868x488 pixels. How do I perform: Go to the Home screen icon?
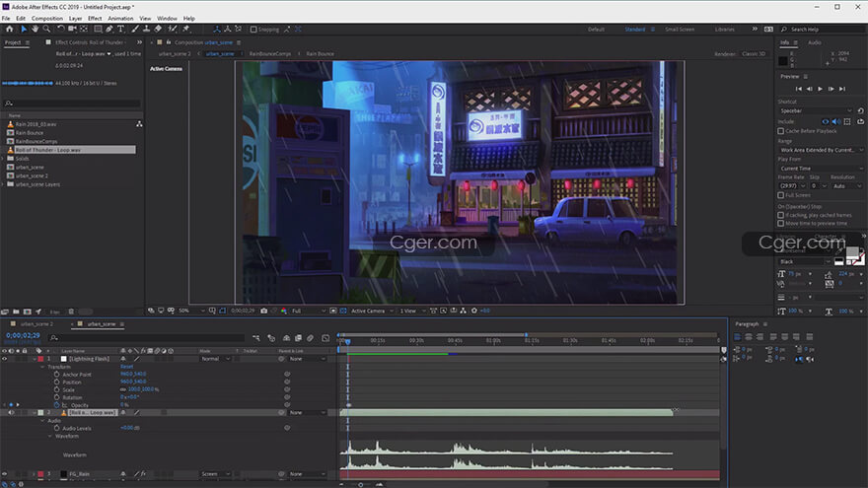10,30
